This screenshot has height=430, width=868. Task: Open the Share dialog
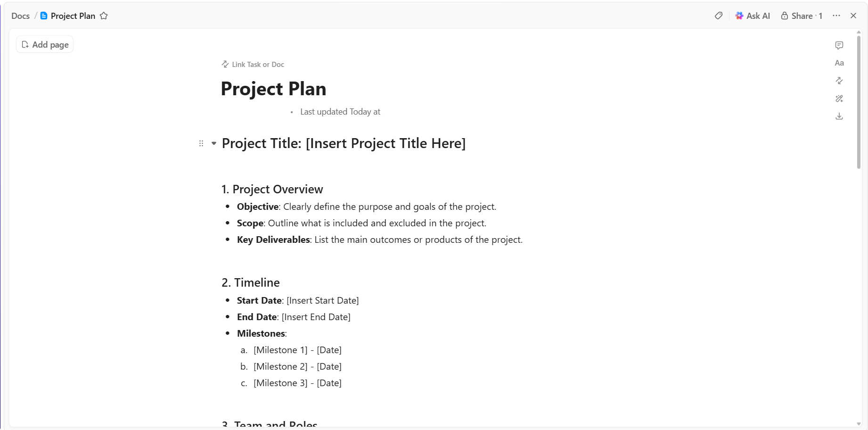click(802, 16)
